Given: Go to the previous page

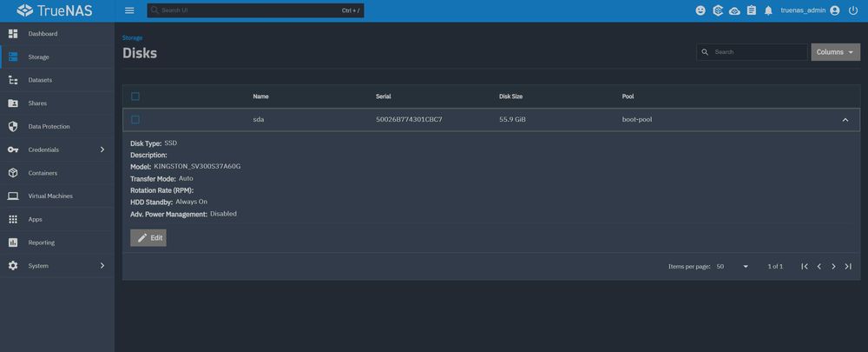Looking at the screenshot, I should coord(819,267).
